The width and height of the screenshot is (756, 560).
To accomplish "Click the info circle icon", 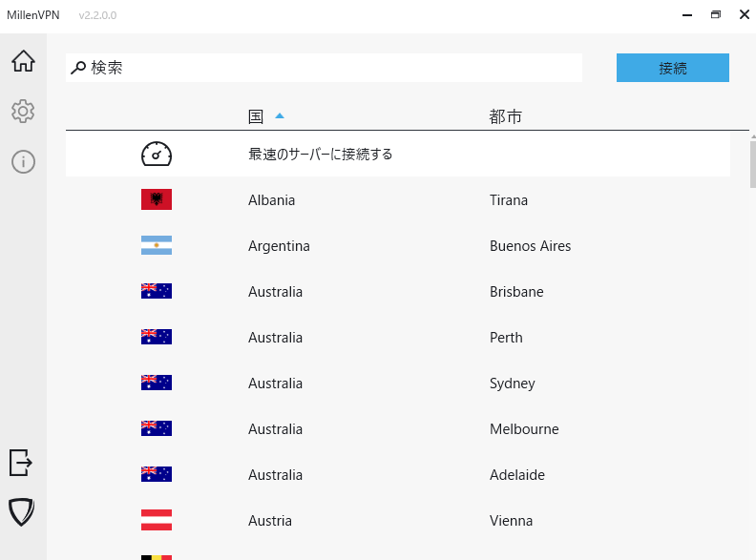I will click(23, 162).
